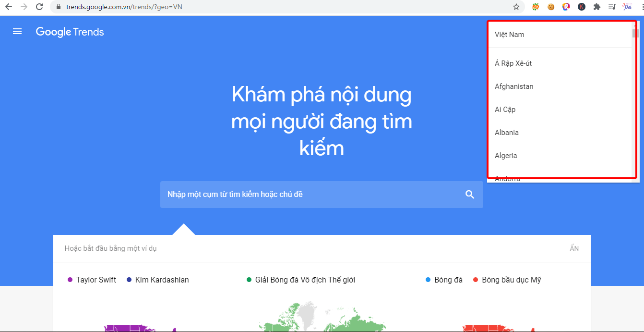
Task: Click the ẨN hide button
Action: (x=574, y=248)
